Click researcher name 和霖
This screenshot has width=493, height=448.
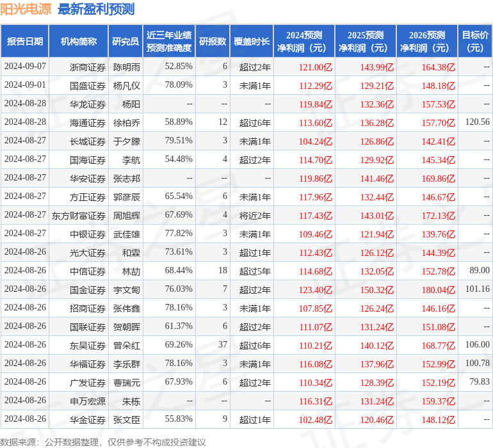pos(131,253)
